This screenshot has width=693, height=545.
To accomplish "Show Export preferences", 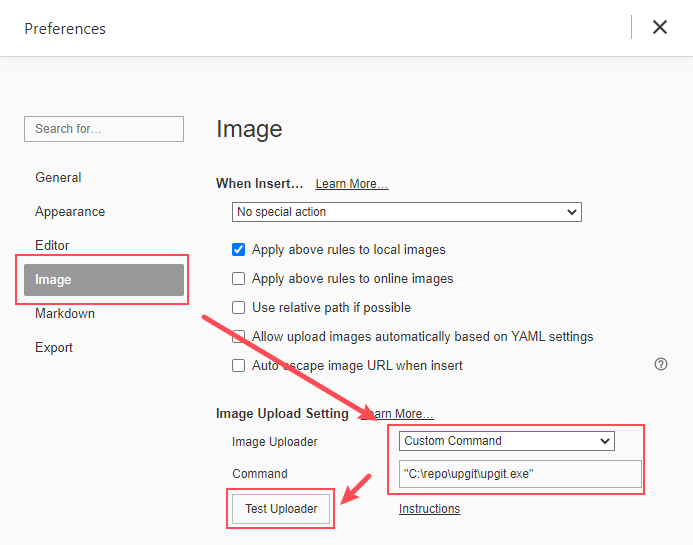I will pyautogui.click(x=54, y=348).
